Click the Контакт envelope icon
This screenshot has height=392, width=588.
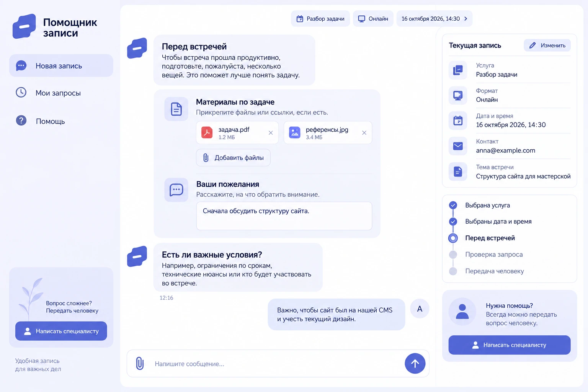(458, 146)
